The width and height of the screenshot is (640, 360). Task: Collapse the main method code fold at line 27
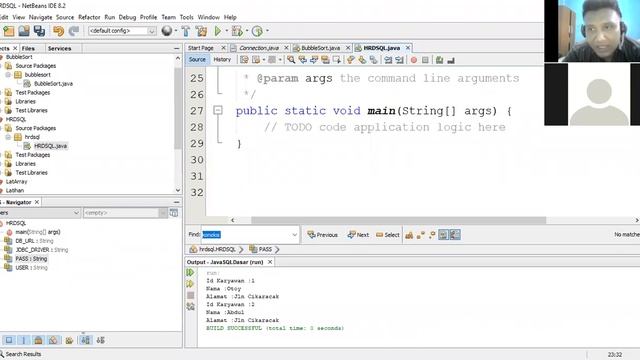218,110
